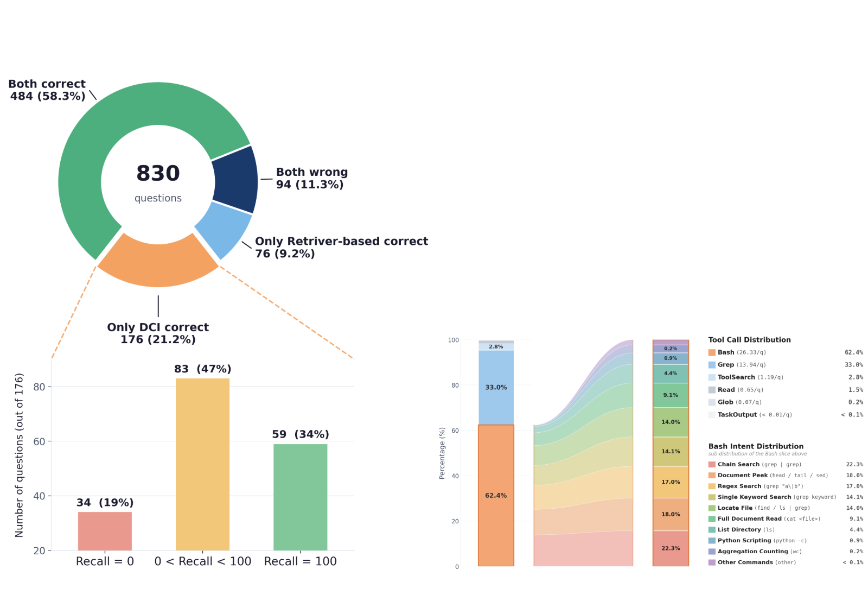
Task: Click the 'Bash Intent Distribution' heading
Action: tap(756, 446)
